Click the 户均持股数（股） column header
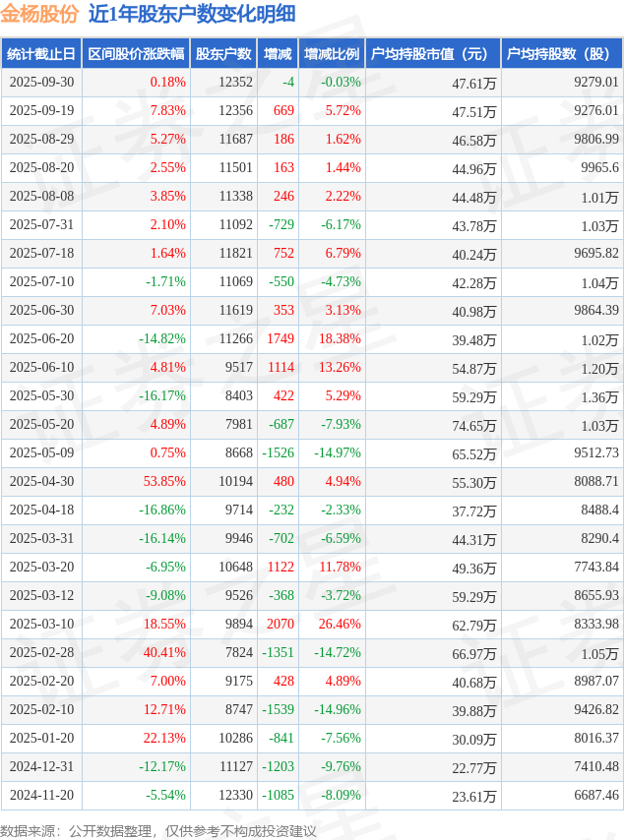This screenshot has height=840, width=624. click(x=561, y=54)
